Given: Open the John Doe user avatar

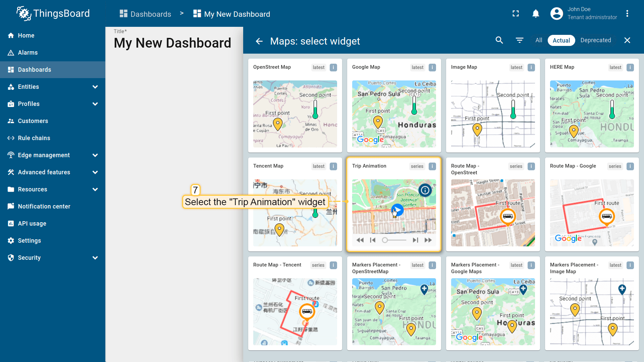Looking at the screenshot, I should coord(557,13).
